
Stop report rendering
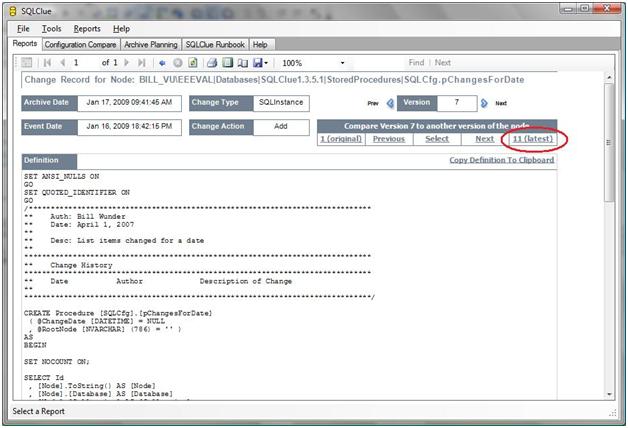pyautogui.click(x=178, y=63)
